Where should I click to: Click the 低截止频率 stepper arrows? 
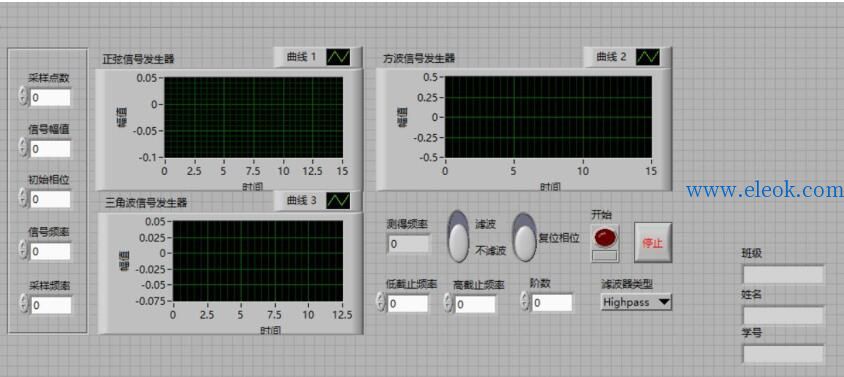point(381,302)
